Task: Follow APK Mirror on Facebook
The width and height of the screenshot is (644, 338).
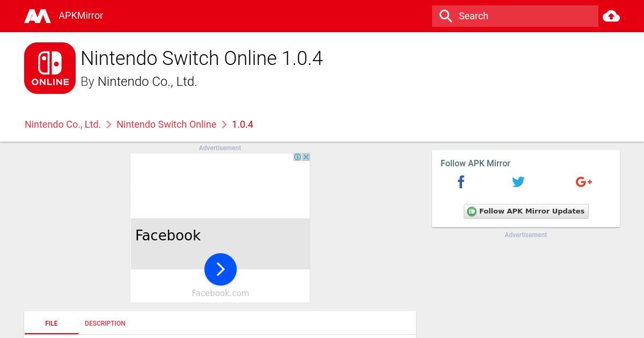Action: tap(461, 182)
